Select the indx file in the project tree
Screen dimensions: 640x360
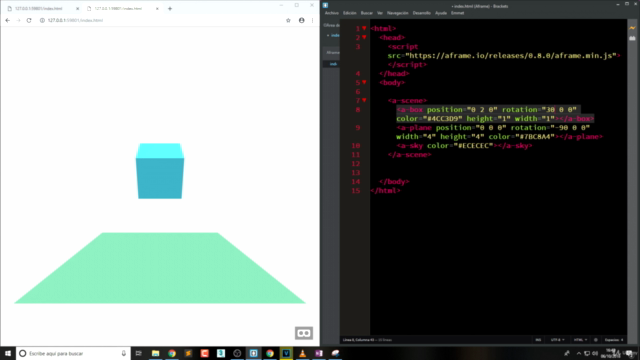(x=333, y=64)
